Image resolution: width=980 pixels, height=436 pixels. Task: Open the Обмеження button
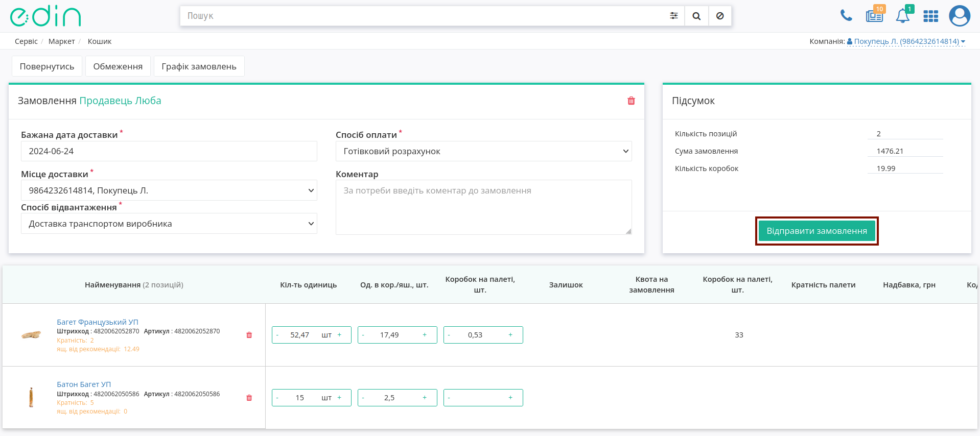point(118,66)
